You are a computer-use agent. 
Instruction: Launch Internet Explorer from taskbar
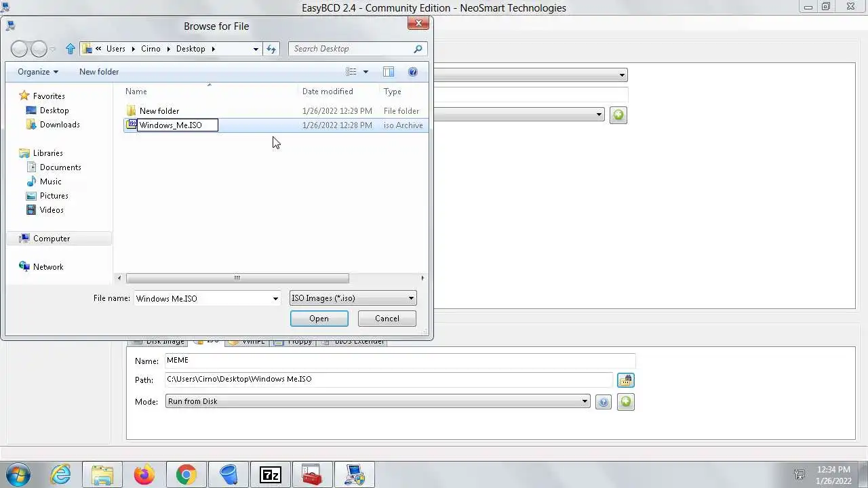[61, 474]
